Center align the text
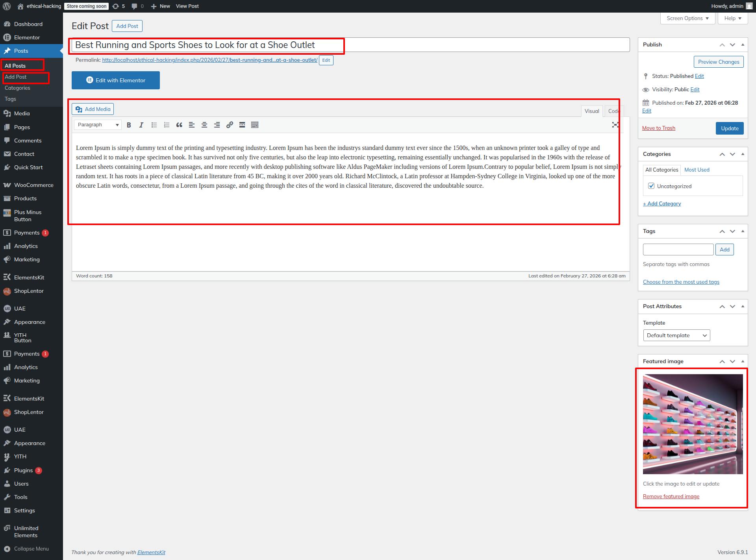Viewport: 756px width, 560px height. coord(204,125)
